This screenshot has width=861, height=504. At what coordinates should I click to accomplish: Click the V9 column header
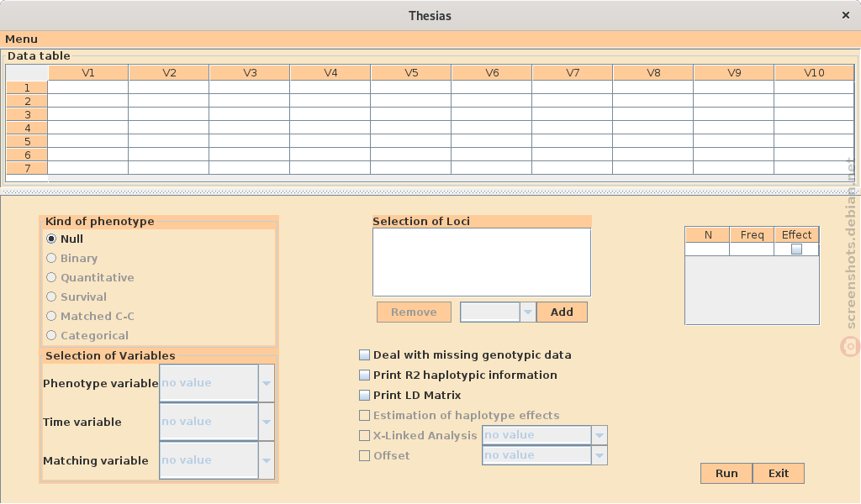pos(733,73)
